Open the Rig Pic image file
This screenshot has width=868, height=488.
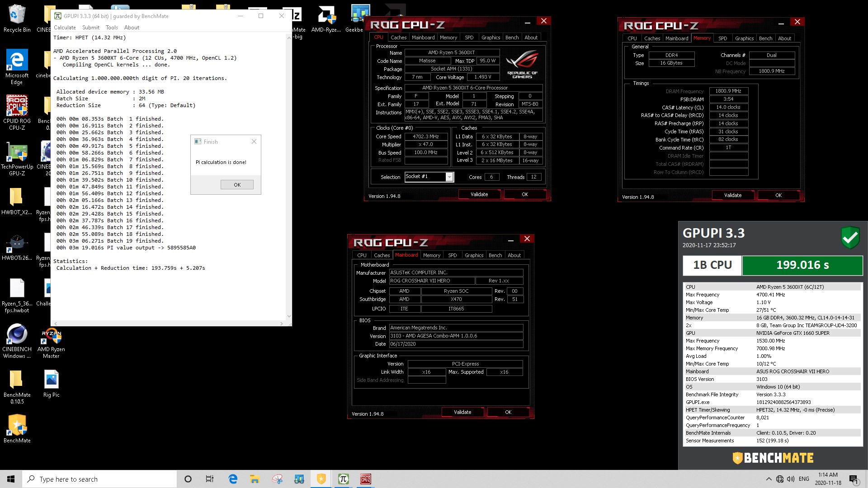click(51, 384)
